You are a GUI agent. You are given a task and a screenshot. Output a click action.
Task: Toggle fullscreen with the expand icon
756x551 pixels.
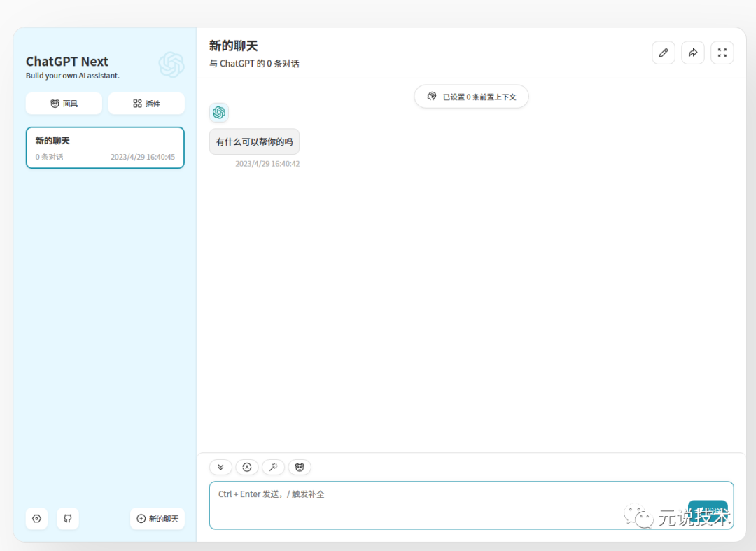(x=722, y=53)
